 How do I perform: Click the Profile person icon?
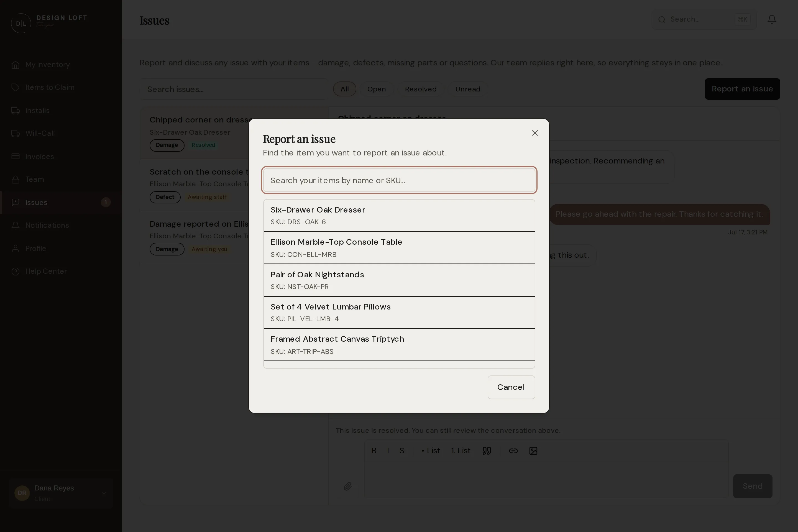pyautogui.click(x=15, y=248)
